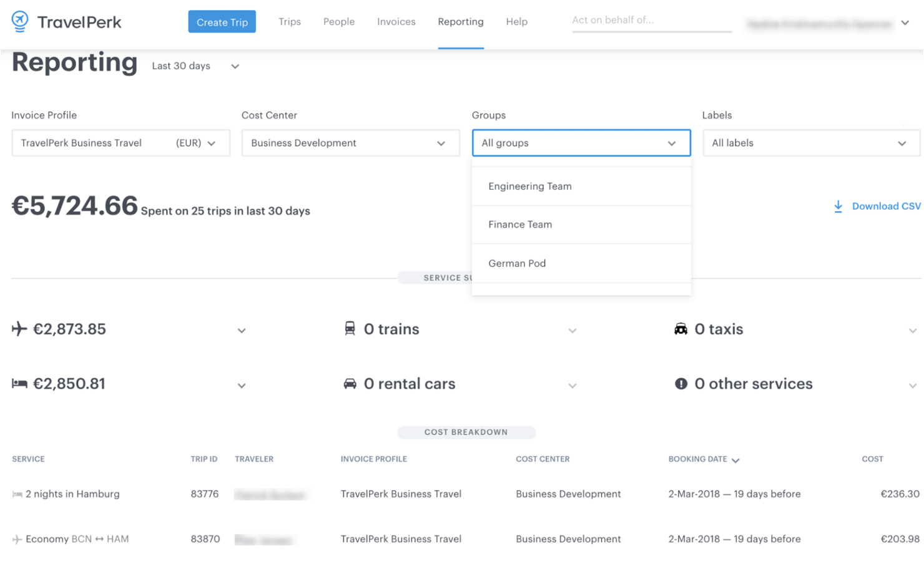Open the Invoices tab
Screen dimensions: 924x564
(396, 22)
